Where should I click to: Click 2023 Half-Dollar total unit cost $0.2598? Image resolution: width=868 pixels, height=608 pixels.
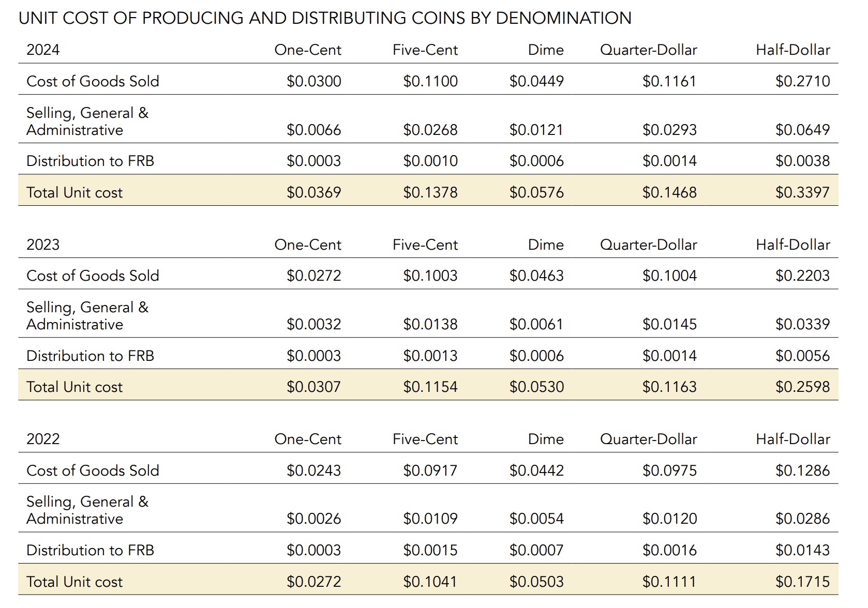coord(802,387)
